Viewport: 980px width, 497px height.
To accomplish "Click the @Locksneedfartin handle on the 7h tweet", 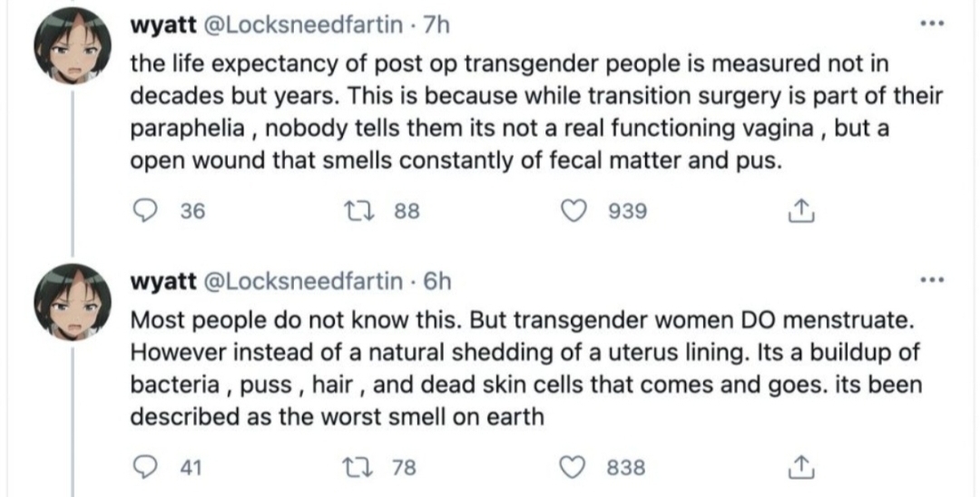I will coord(301,26).
